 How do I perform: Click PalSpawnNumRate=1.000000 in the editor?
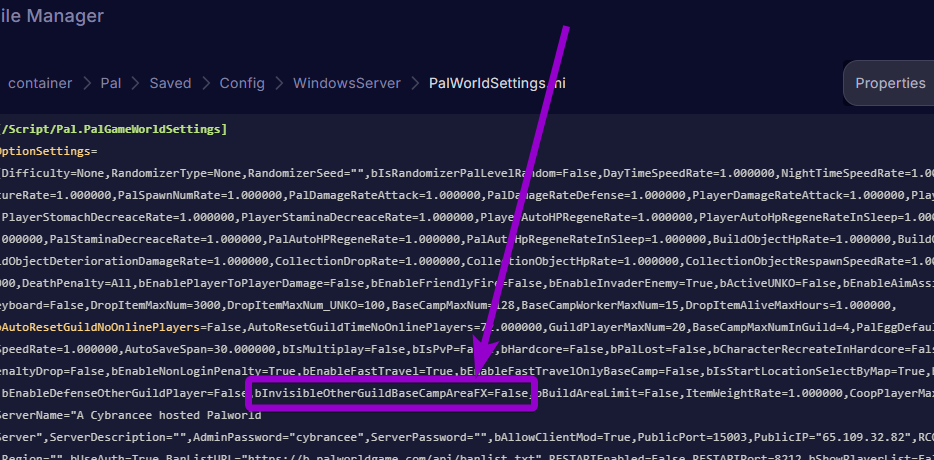pos(201,195)
